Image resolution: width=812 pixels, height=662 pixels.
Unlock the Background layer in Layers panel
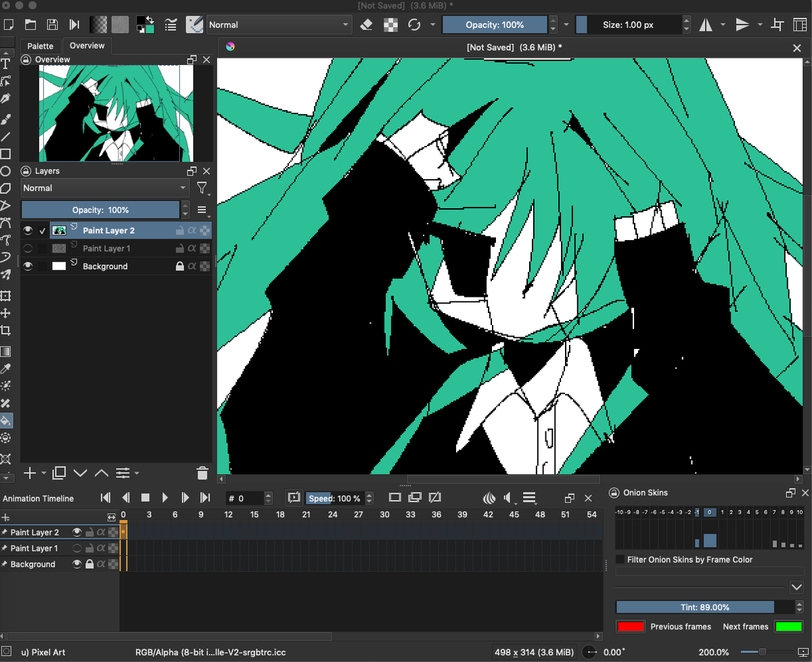click(180, 266)
